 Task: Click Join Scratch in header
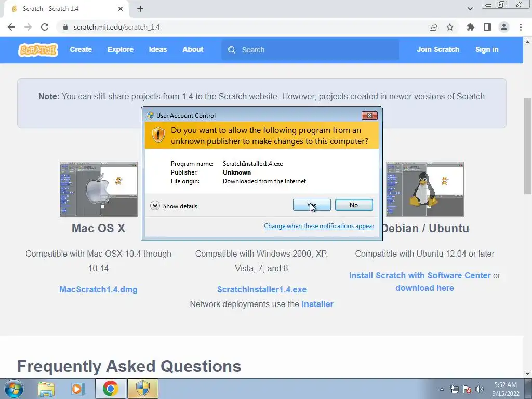438,49
